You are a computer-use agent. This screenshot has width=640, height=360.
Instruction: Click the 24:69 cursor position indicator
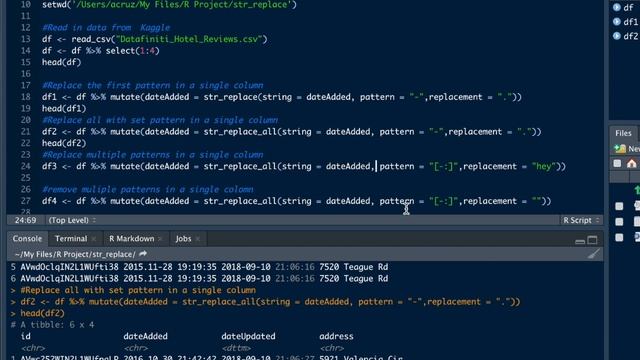25,220
